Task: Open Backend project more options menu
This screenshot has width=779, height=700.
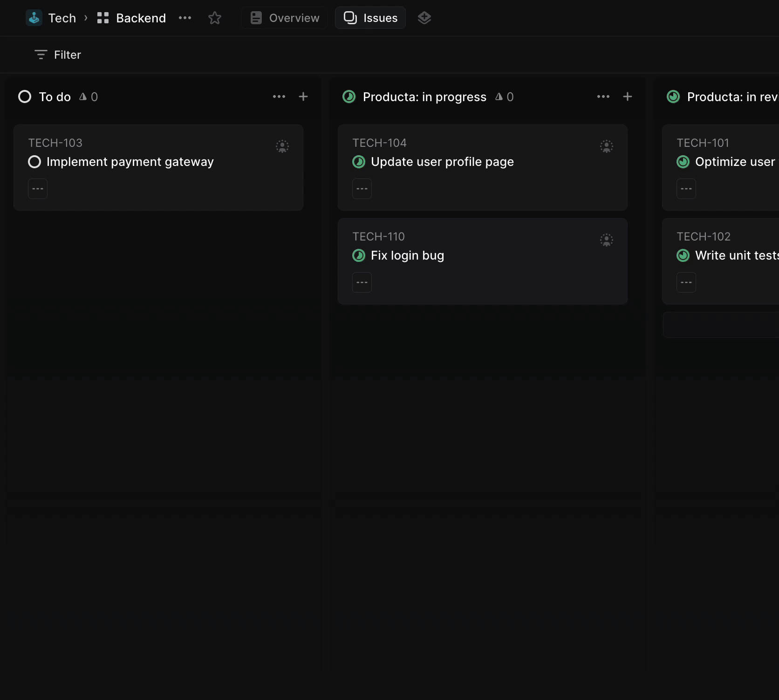Action: [185, 18]
